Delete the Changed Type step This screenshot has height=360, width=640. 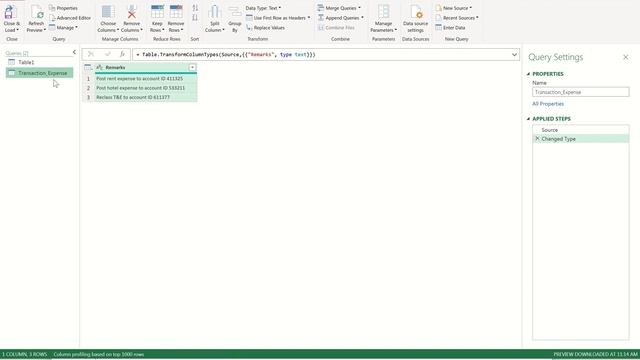pyautogui.click(x=537, y=139)
